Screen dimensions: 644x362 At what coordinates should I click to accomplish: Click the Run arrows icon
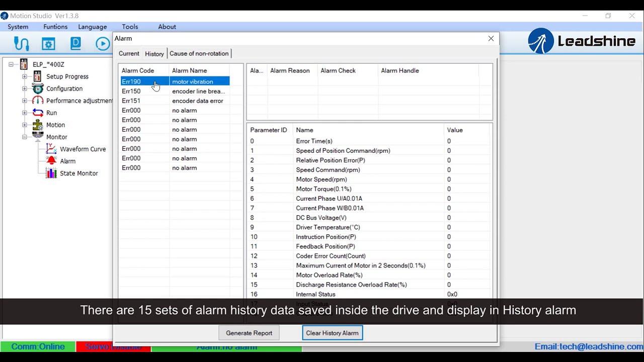(x=37, y=113)
